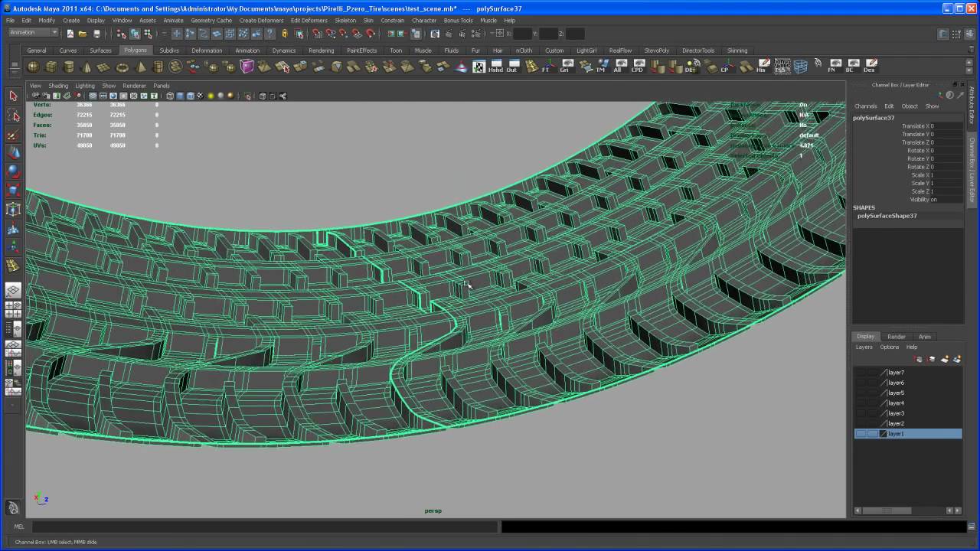The height and width of the screenshot is (551, 980).
Task: Open the Object menu in Channel Box
Action: (910, 106)
